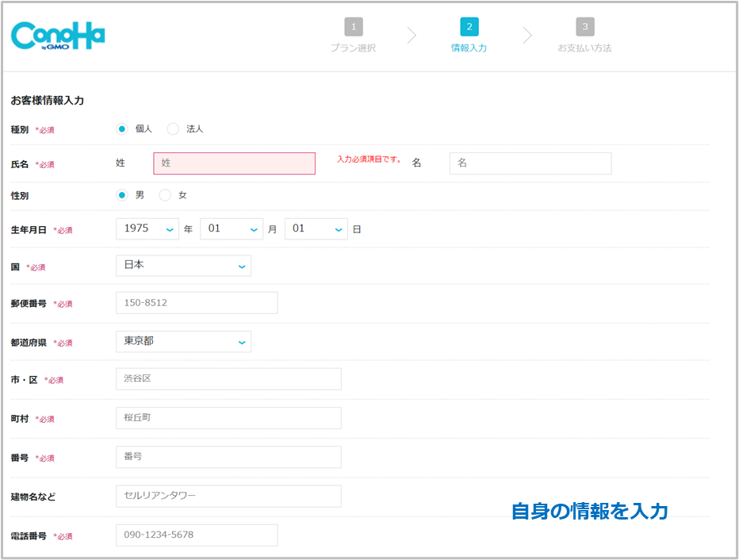The width and height of the screenshot is (739, 560).
Task: Click the 都道府県 field label
Action: (29, 343)
